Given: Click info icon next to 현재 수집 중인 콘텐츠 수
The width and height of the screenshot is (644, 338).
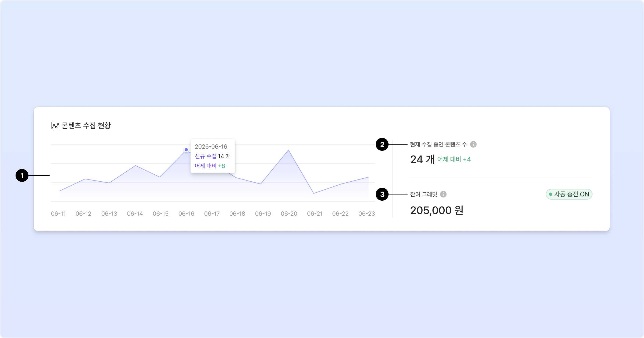Looking at the screenshot, I should (x=473, y=144).
